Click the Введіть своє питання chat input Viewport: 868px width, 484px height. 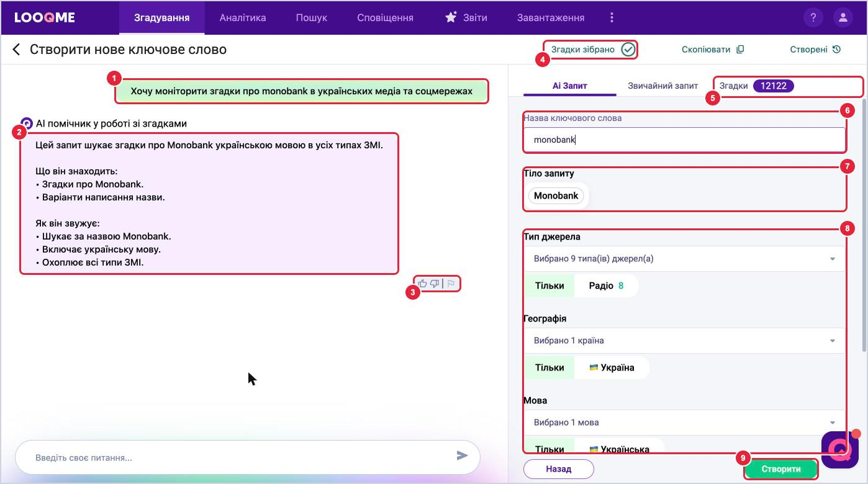coord(247,457)
